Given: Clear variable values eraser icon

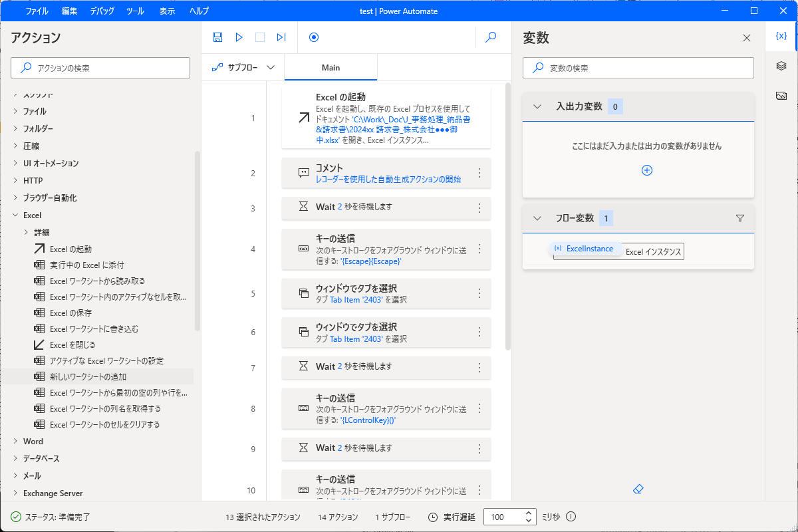Looking at the screenshot, I should pos(638,489).
